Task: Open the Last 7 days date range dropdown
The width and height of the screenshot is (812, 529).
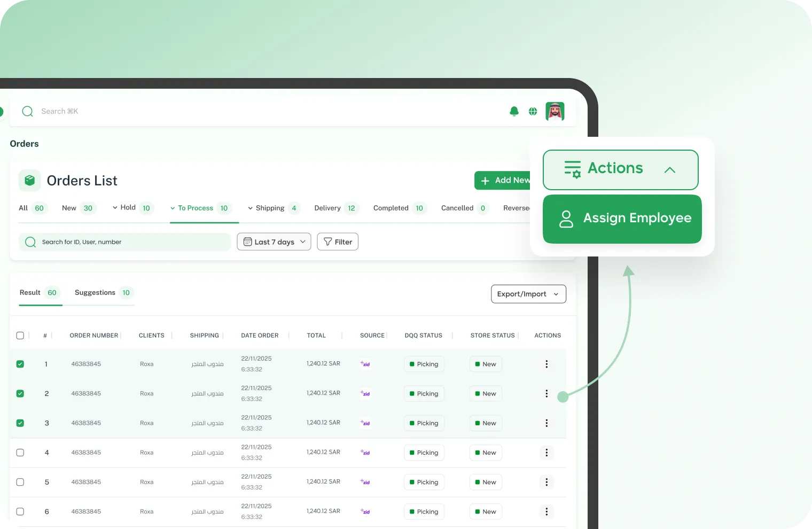Action: coord(274,242)
